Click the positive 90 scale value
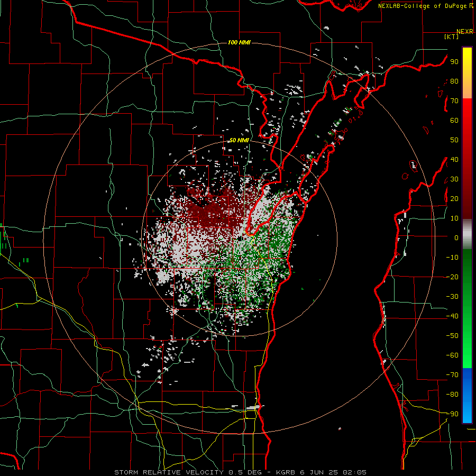476x476 pixels. point(454,62)
